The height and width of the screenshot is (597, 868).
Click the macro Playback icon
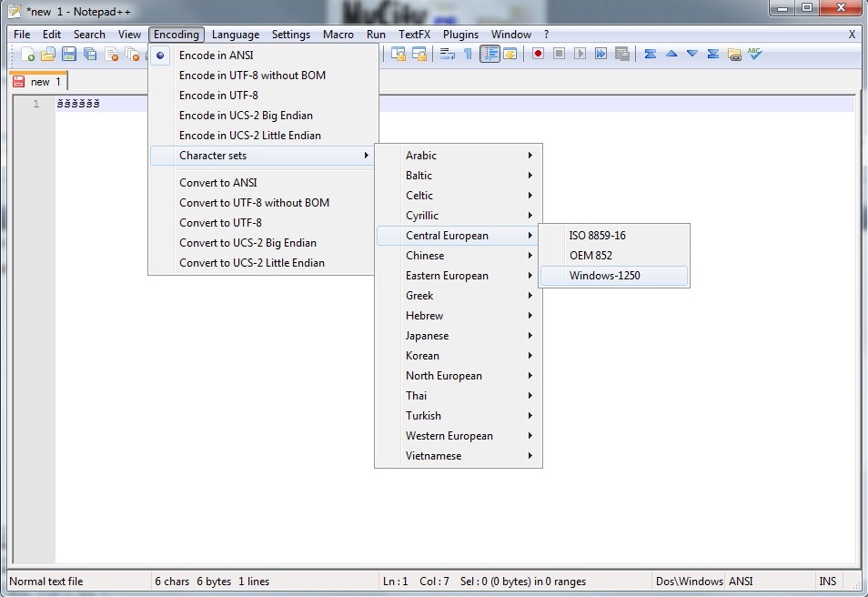coord(580,55)
